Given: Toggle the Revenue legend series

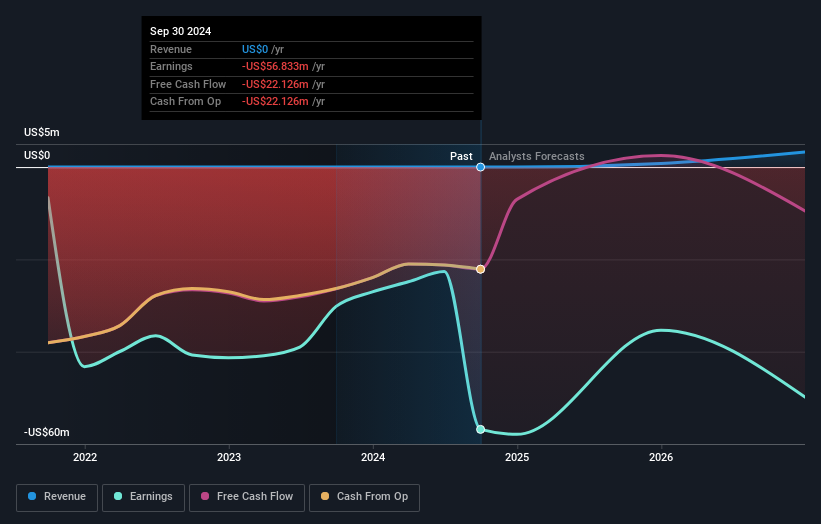Looking at the screenshot, I should point(57,497).
